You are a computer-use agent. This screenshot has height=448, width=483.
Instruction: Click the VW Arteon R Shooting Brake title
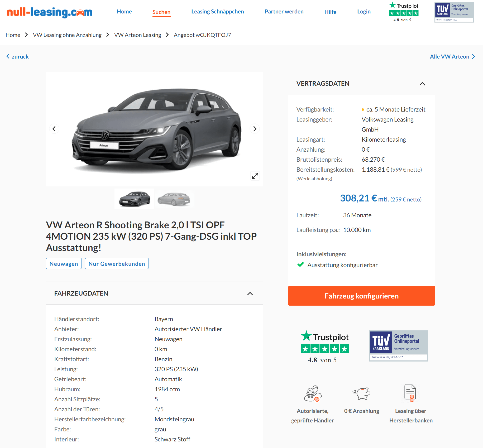151,236
